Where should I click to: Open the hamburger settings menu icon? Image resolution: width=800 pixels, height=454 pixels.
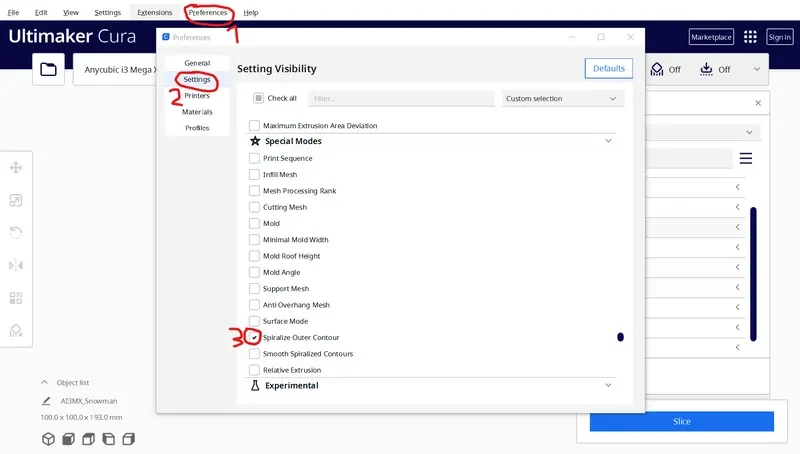click(x=746, y=158)
